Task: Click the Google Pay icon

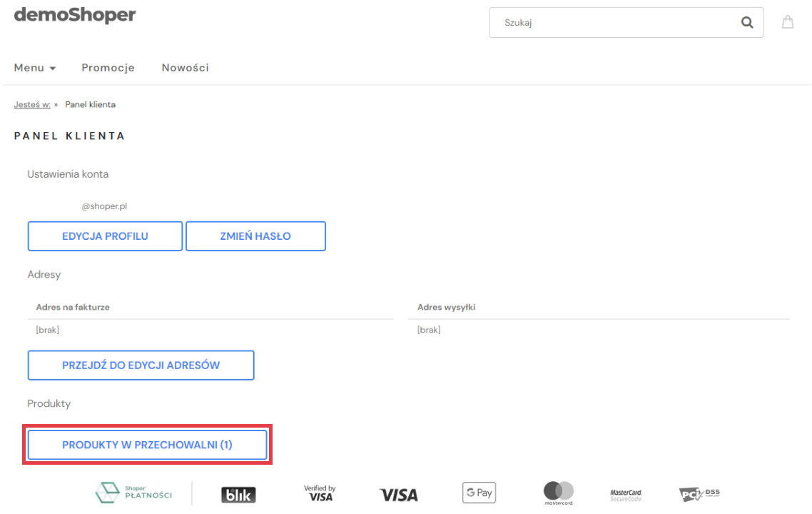Action: tap(479, 493)
